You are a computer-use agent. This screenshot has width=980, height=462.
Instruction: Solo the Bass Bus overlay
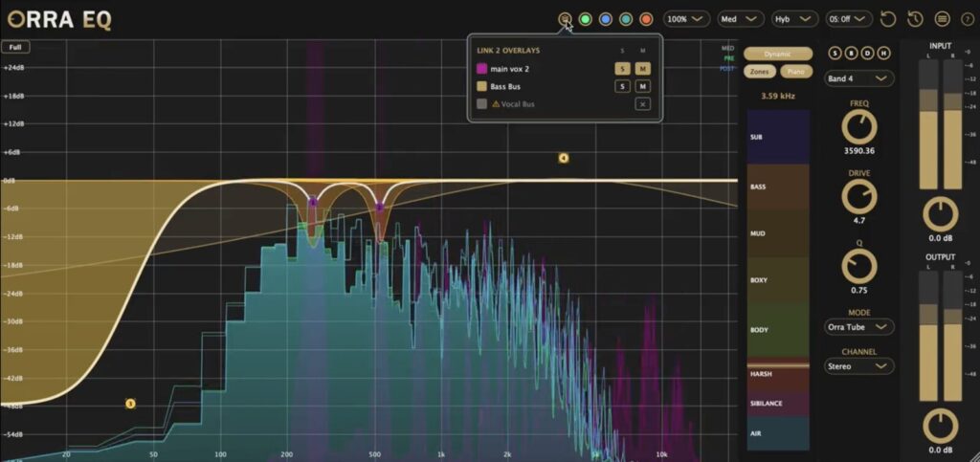(622, 86)
